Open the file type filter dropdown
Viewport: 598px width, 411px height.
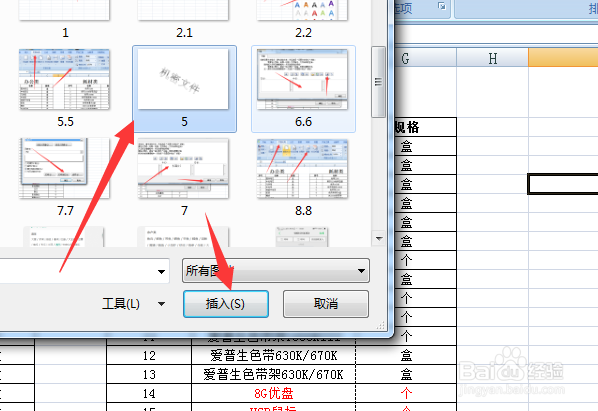click(276, 271)
